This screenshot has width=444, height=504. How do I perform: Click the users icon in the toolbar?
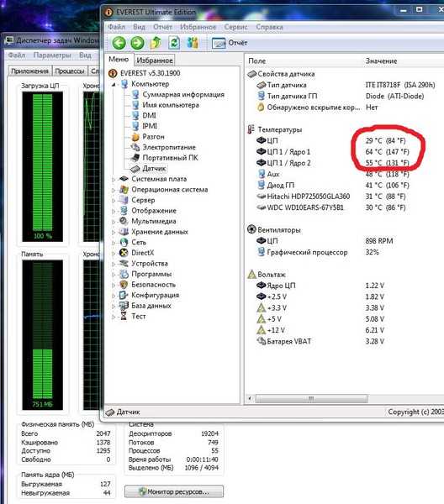point(193,43)
